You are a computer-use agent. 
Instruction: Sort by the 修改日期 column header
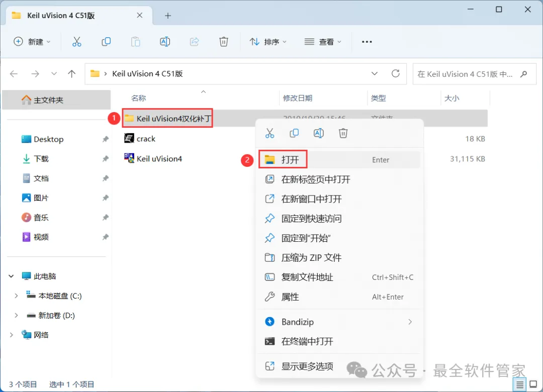[298, 99]
